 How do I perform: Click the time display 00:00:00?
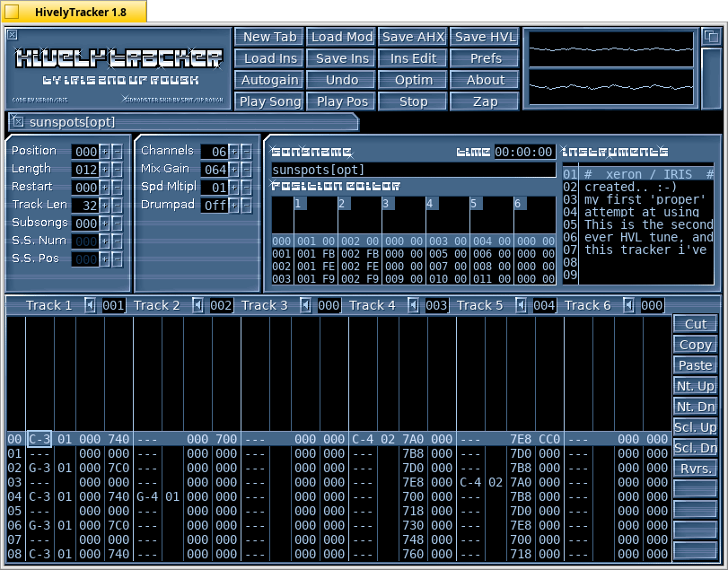523,152
